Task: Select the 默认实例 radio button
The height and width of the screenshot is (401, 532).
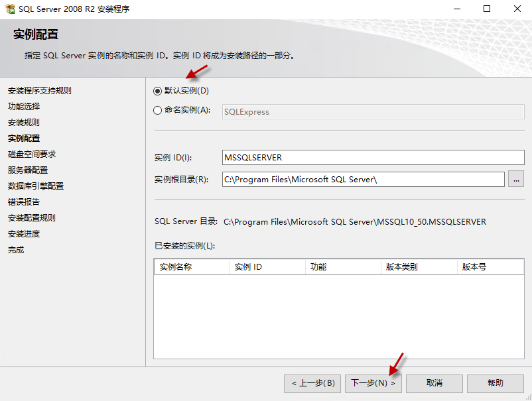Action: pos(158,91)
